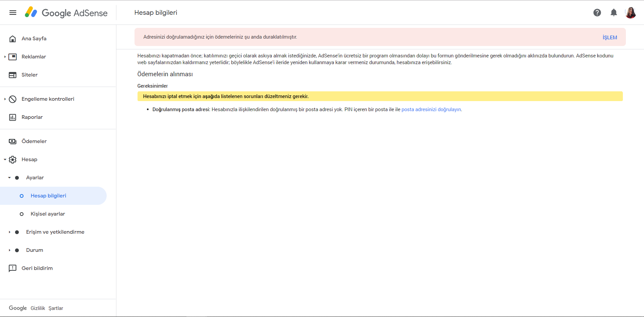Click the Ödemelerin alınması heading
This screenshot has height=317, width=644.
click(165, 74)
